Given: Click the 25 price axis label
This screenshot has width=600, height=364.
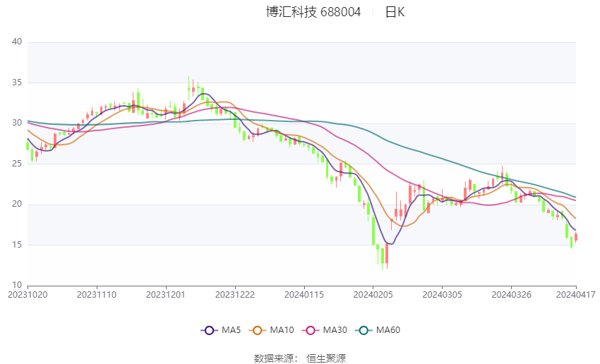Looking at the screenshot, I should tap(17, 164).
